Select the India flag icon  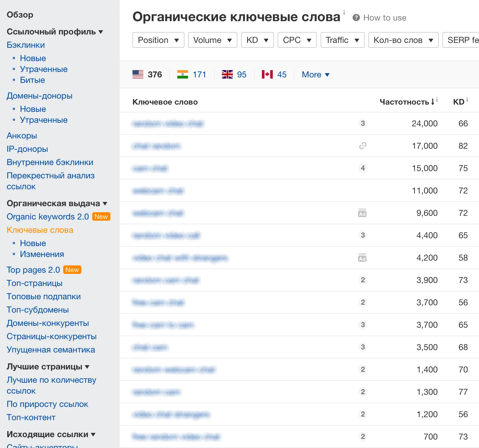pos(183,74)
